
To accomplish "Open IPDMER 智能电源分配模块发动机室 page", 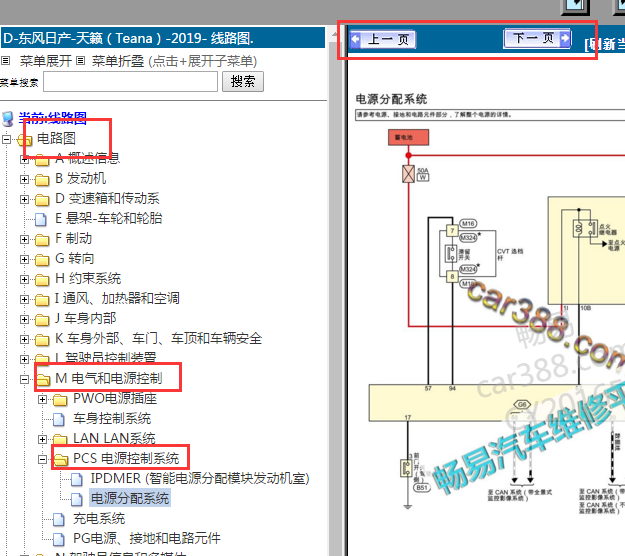I will [x=200, y=478].
